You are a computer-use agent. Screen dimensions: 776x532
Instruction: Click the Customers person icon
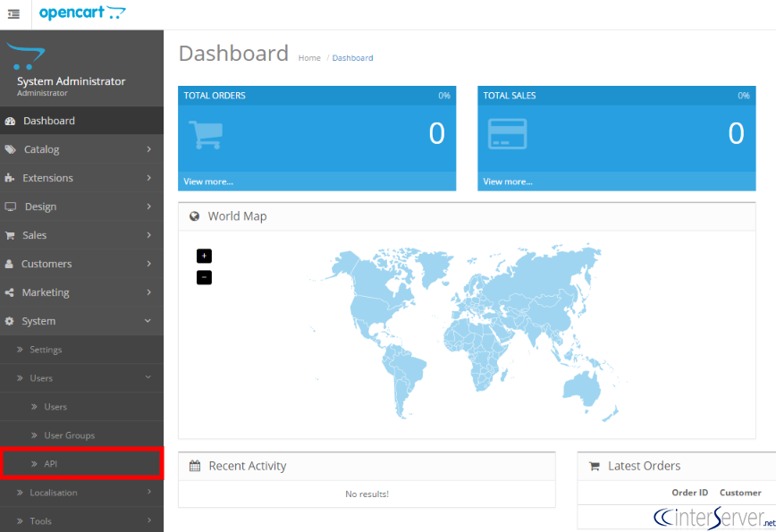click(9, 265)
